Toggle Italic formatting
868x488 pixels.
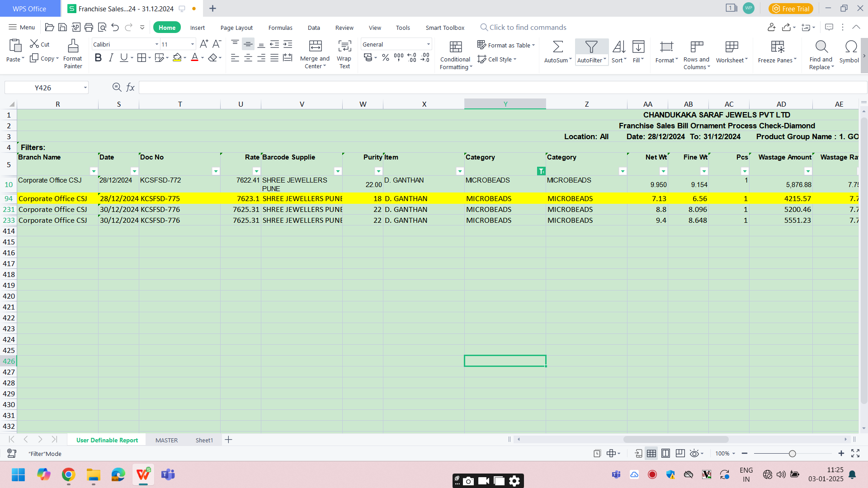[x=111, y=57]
